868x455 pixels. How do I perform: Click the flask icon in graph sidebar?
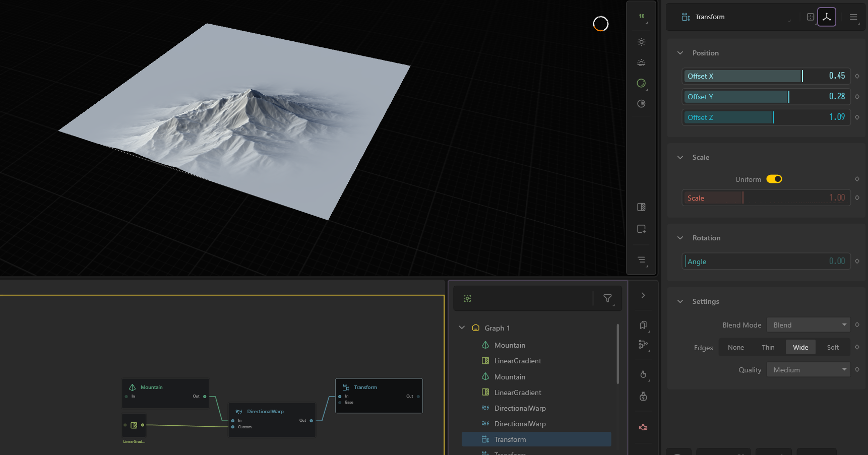(643, 396)
